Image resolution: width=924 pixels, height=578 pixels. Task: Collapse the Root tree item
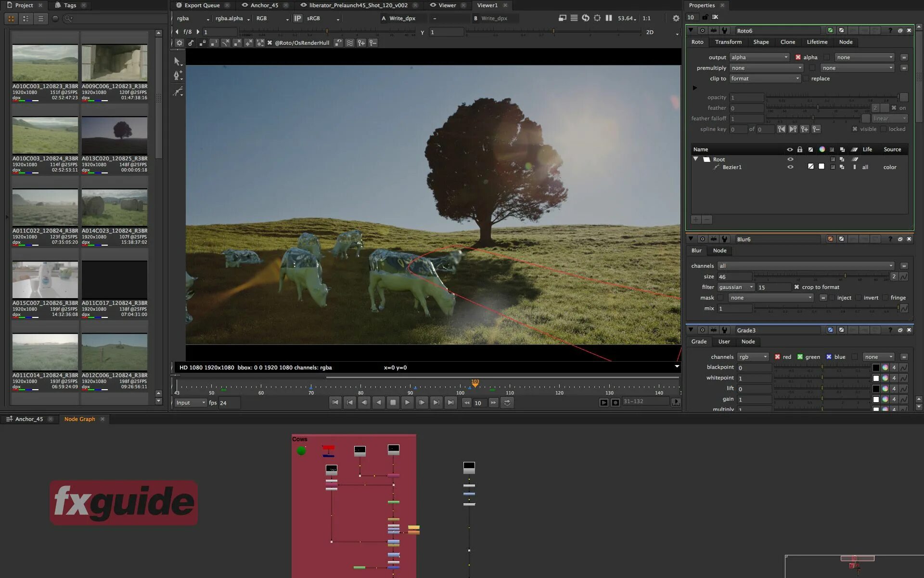pos(695,159)
